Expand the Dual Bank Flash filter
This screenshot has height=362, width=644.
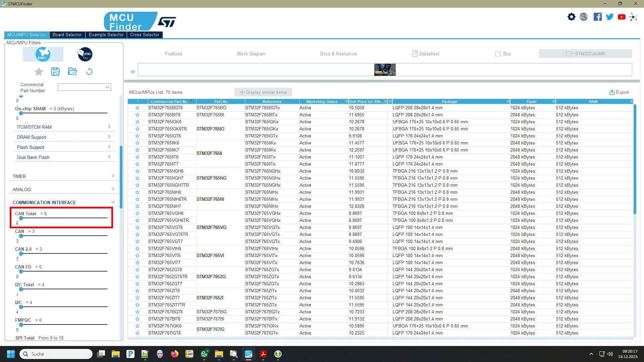click(x=64, y=157)
